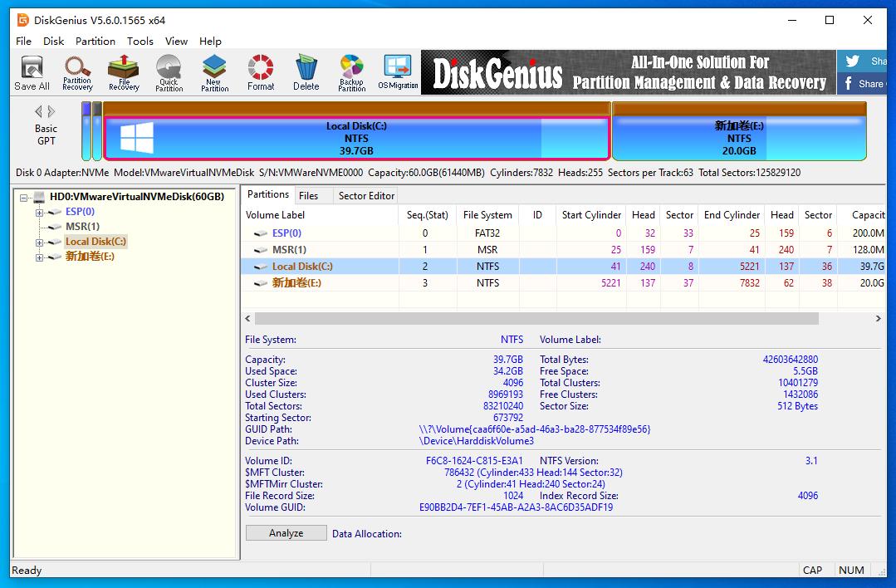
Task: Click the Format toolbar icon
Action: coord(261,72)
